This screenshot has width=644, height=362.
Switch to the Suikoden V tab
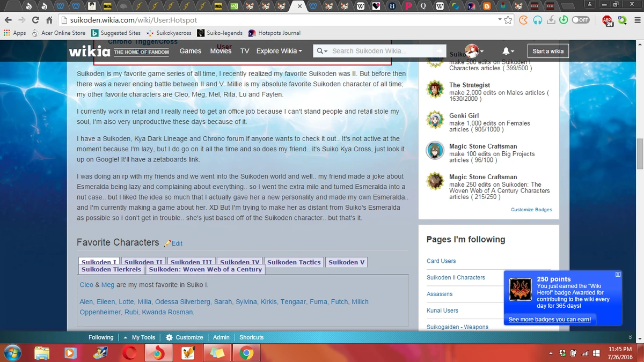click(x=347, y=262)
